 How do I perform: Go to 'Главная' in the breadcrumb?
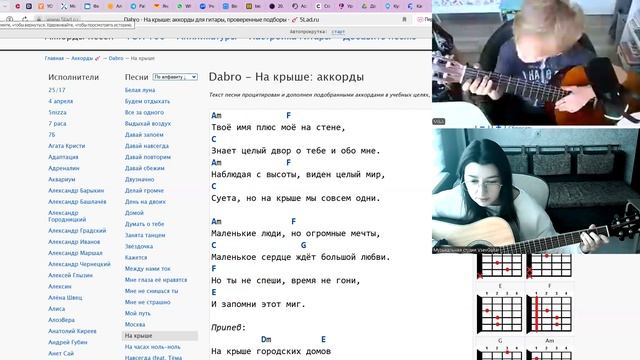point(54,58)
